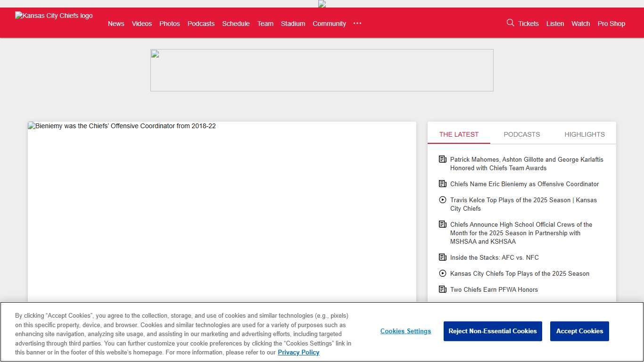The height and width of the screenshot is (362, 644).
Task: Click article icon next to Eric Bieniemy headline
Action: point(442,184)
